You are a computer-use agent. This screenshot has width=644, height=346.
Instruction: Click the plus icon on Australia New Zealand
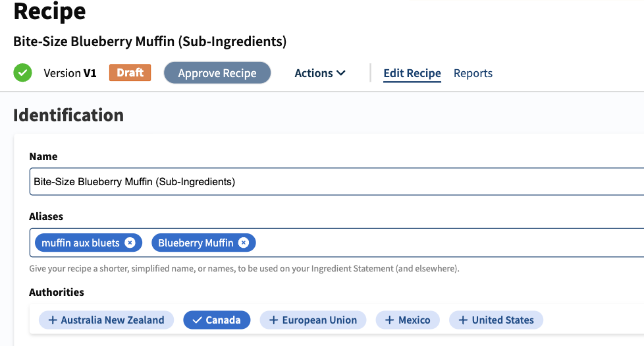pos(53,320)
